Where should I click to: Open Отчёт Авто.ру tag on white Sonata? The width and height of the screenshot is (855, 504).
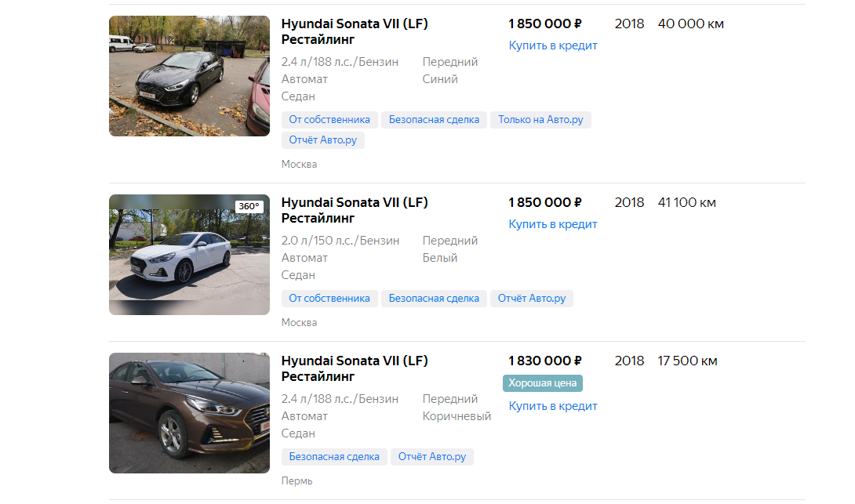click(532, 299)
